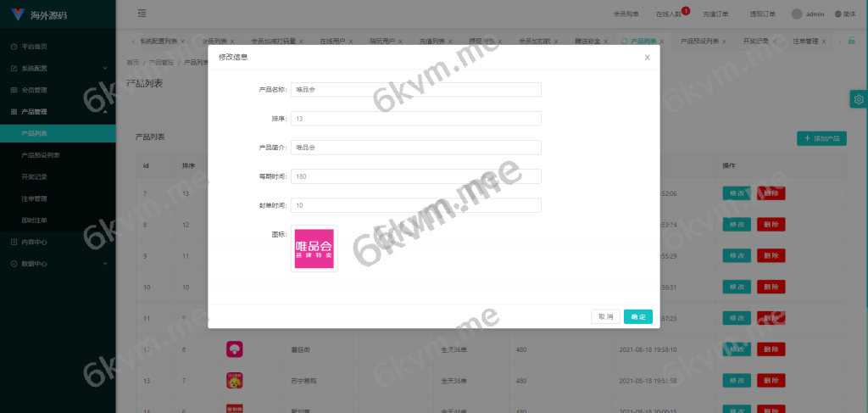
Task: Click the 唯品会 icon image thumbnail
Action: [x=314, y=248]
